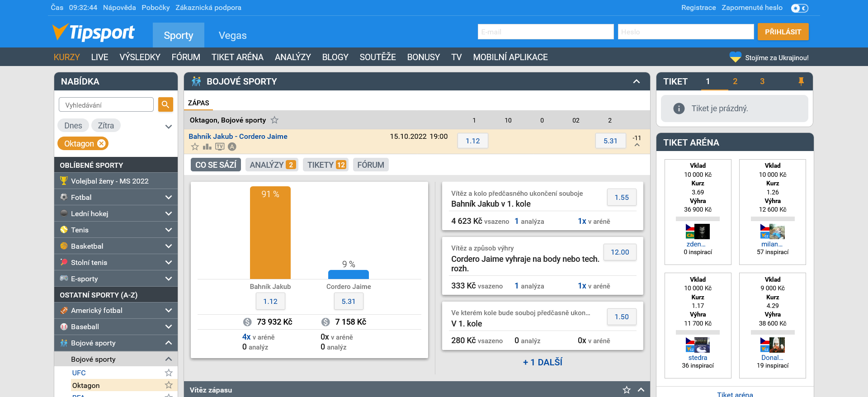
Task: Click the coin icon next to 73 932 Kč
Action: pyautogui.click(x=247, y=322)
